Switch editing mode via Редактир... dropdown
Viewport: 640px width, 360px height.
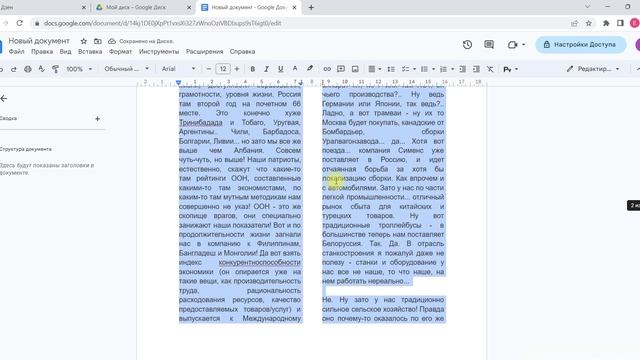coord(593,69)
